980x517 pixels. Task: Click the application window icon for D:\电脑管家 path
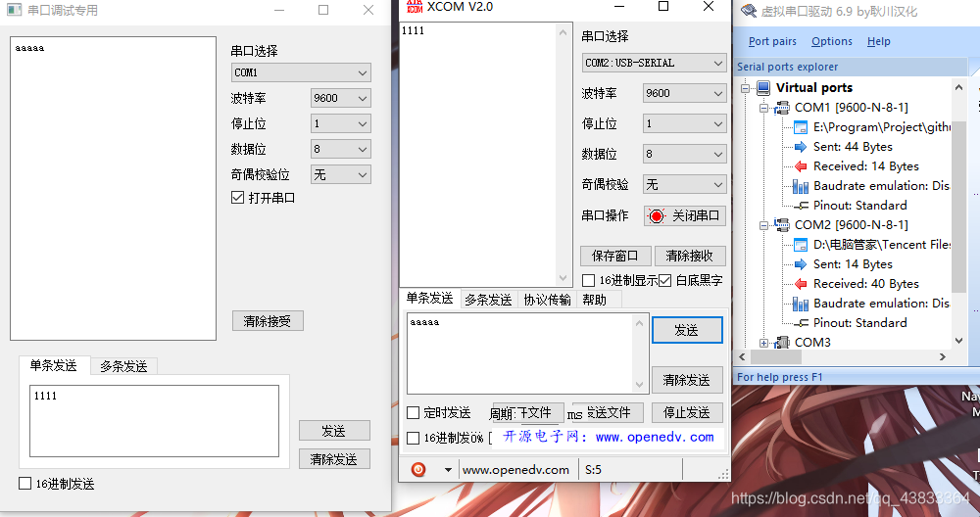[x=801, y=245]
